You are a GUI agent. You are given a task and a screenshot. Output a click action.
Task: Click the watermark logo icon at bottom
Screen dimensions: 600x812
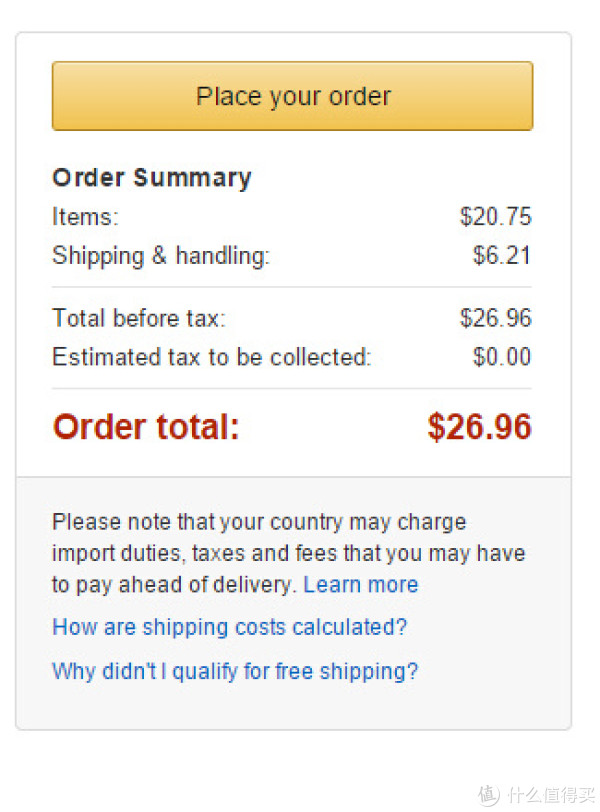(x=489, y=794)
